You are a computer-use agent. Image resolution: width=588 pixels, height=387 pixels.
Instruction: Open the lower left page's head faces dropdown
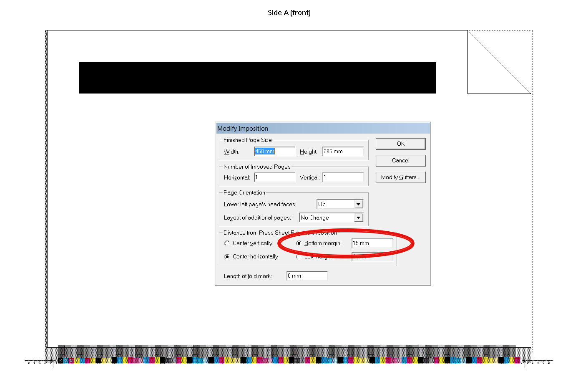tap(340, 204)
